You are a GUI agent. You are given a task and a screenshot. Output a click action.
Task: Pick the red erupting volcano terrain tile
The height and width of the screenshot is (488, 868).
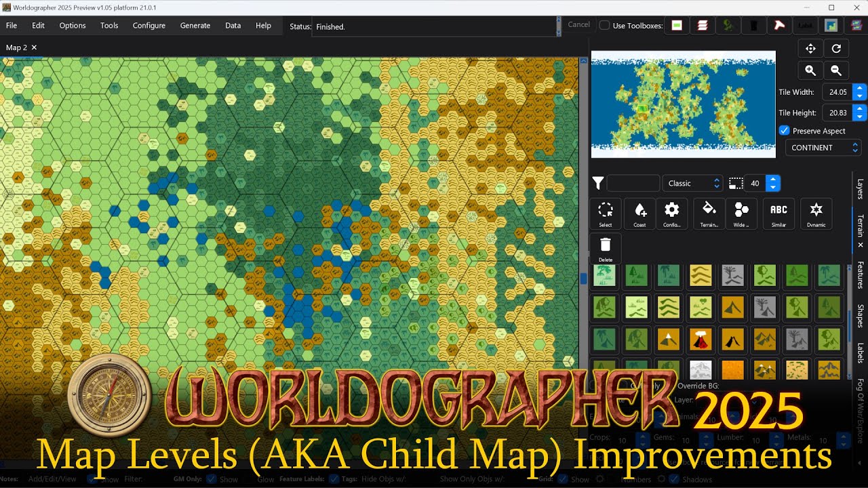click(701, 339)
